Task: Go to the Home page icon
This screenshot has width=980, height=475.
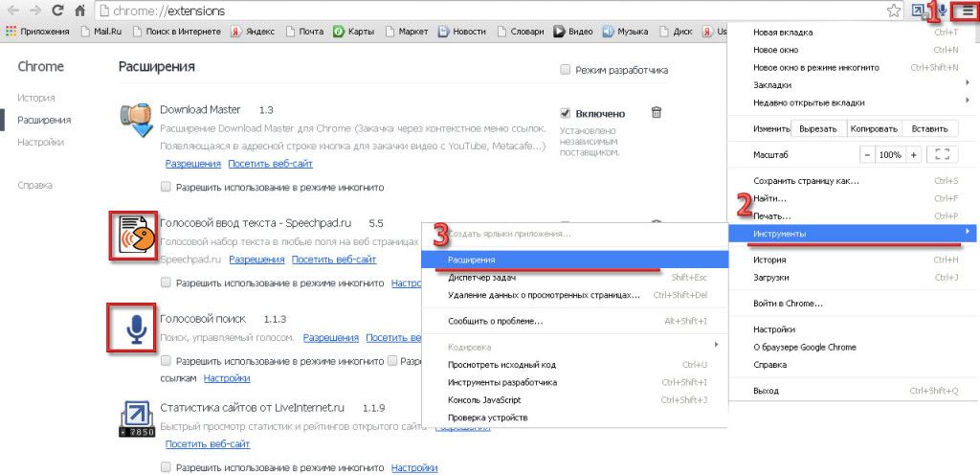Action: tap(79, 11)
